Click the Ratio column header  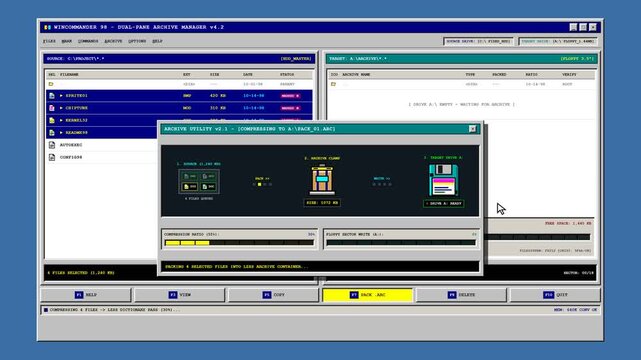pyautogui.click(x=531, y=74)
